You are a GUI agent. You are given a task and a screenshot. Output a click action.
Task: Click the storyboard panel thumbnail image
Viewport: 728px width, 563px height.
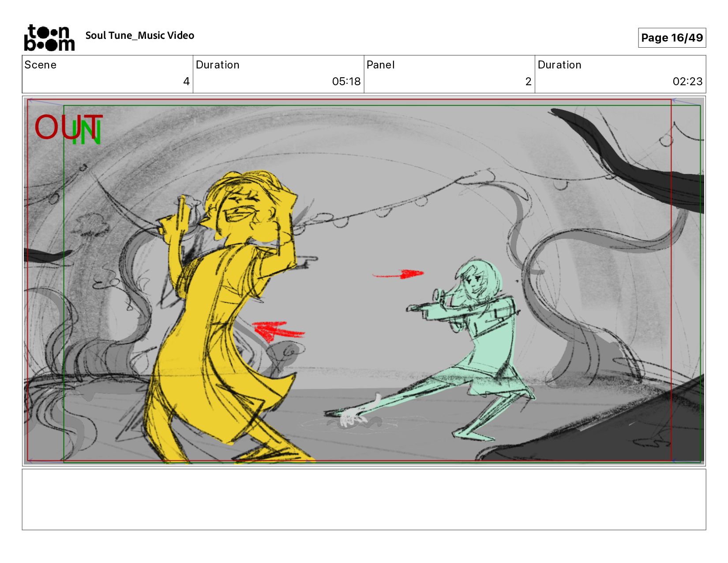click(364, 281)
